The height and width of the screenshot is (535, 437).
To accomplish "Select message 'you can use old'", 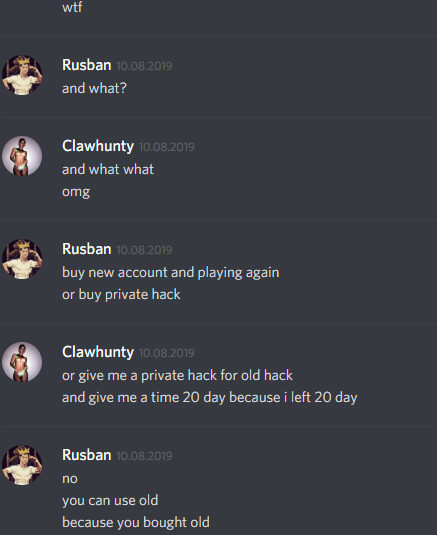I will (x=110, y=501).
